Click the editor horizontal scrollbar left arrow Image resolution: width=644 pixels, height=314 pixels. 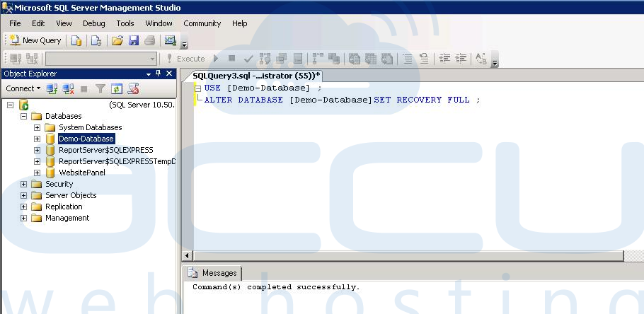[188, 256]
